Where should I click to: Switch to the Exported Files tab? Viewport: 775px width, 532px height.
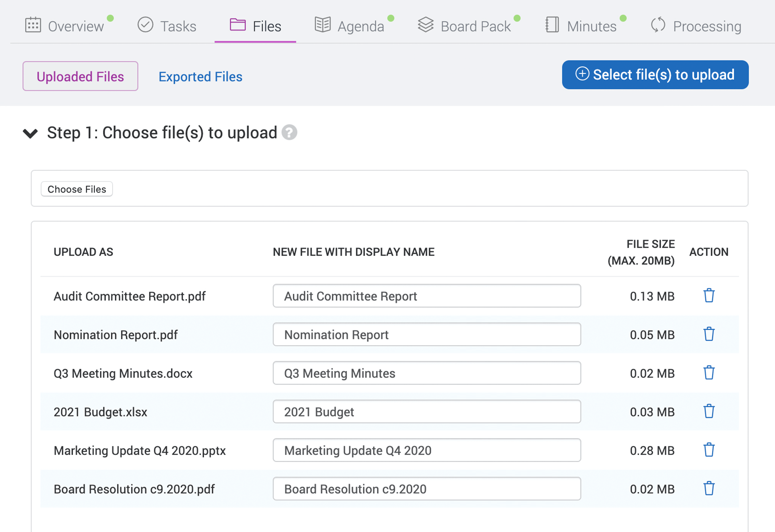tap(200, 76)
